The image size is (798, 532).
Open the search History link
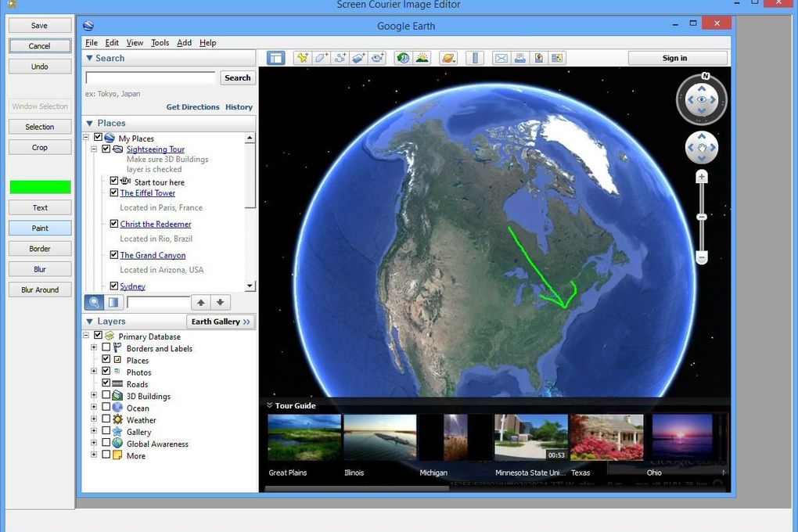click(x=239, y=107)
